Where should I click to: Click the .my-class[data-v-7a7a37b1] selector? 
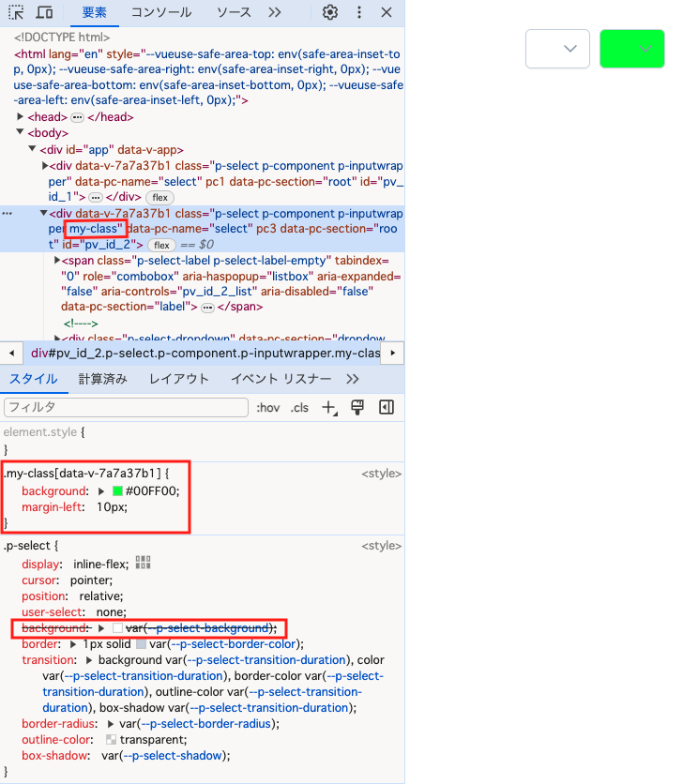tap(82, 473)
